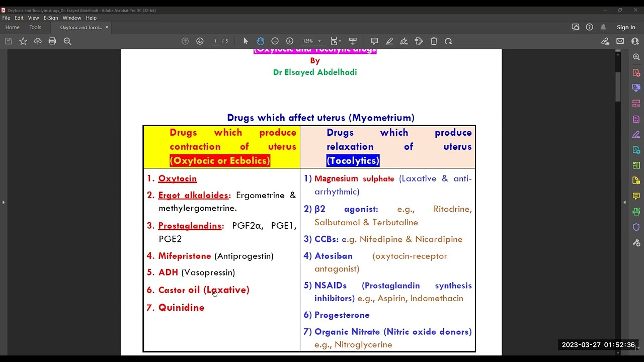Close the Oxytocic and Tocol... document tab

tap(107, 27)
